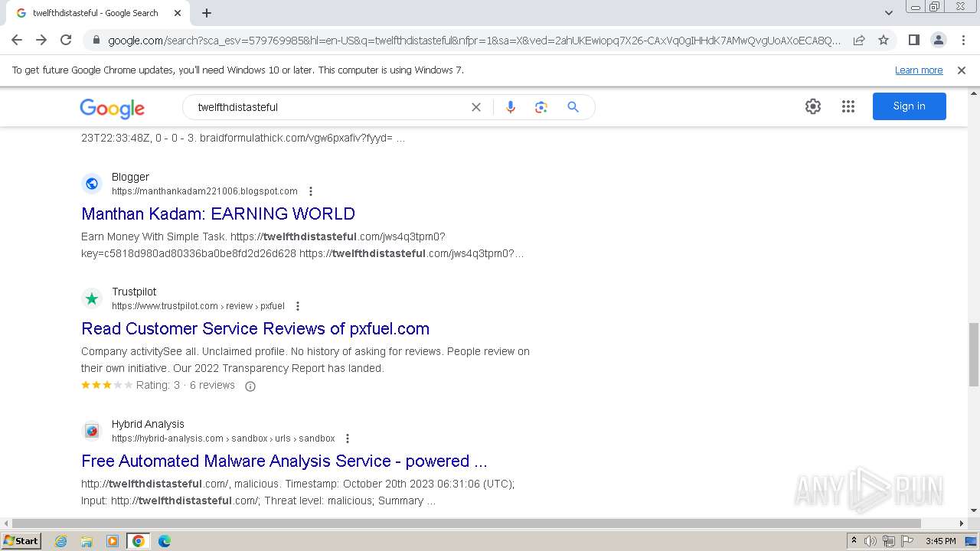Open the Learn more link
This screenshot has width=980, height=551.
coord(919,70)
